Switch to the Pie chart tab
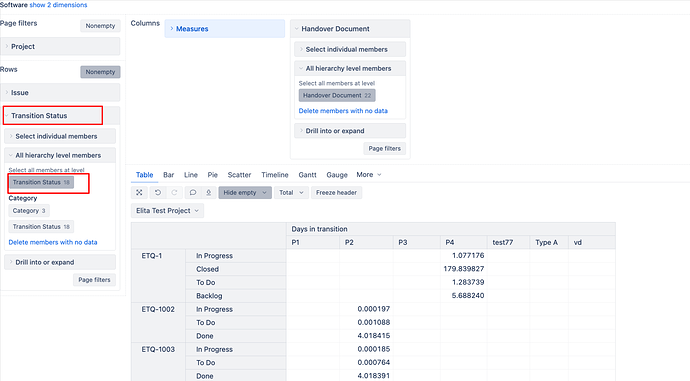Viewport: 690px width, 381px height. [213, 175]
